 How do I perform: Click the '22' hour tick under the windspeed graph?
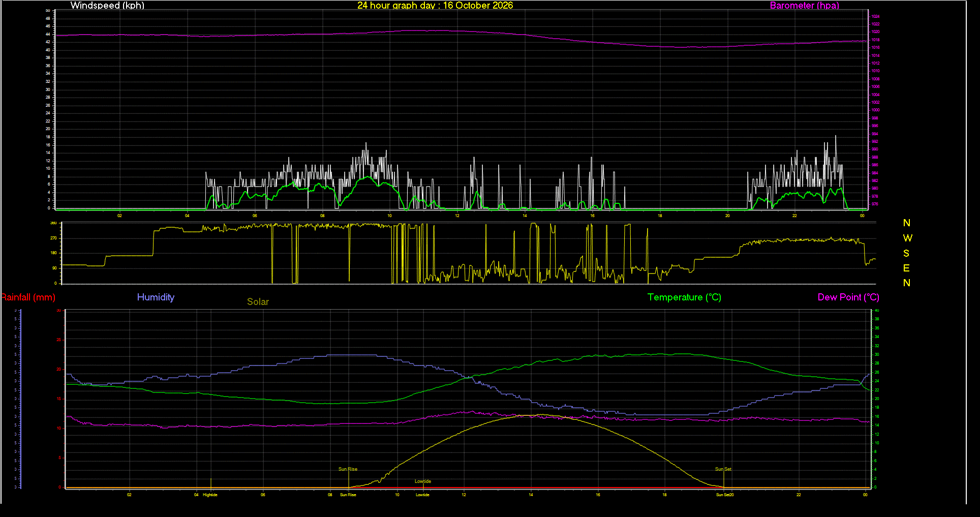click(x=794, y=216)
